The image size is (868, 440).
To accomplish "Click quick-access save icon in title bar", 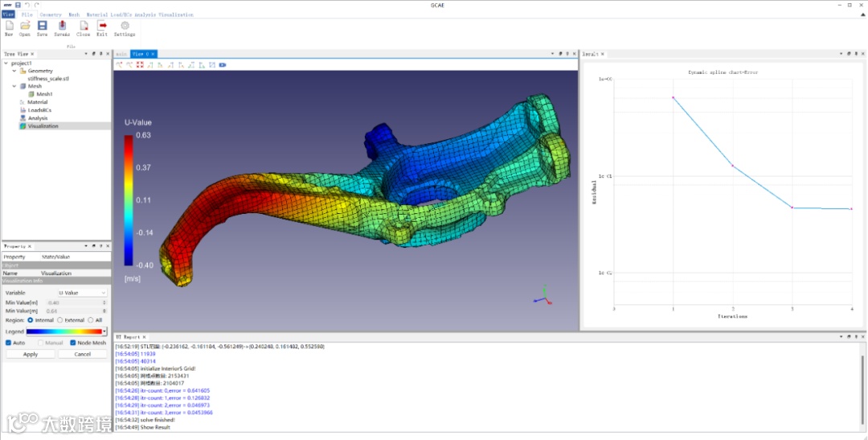I will (18, 5).
